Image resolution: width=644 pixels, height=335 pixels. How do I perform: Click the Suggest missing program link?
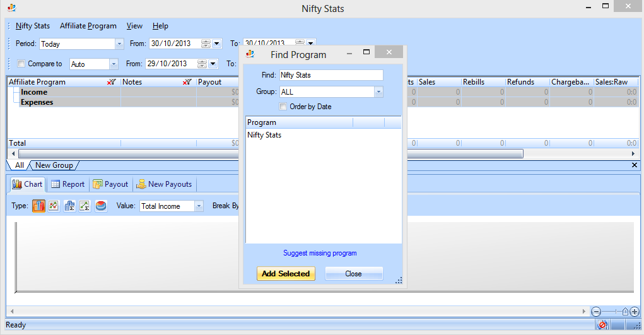point(320,253)
